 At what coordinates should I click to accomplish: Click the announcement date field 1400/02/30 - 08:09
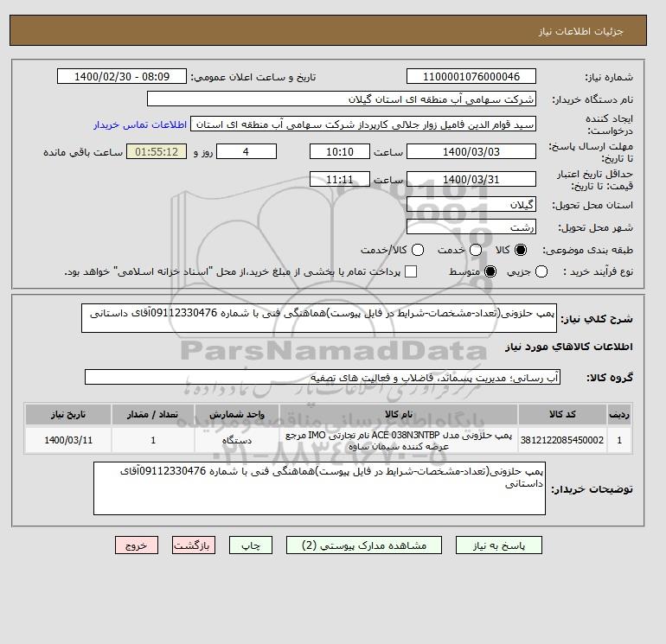(122, 76)
